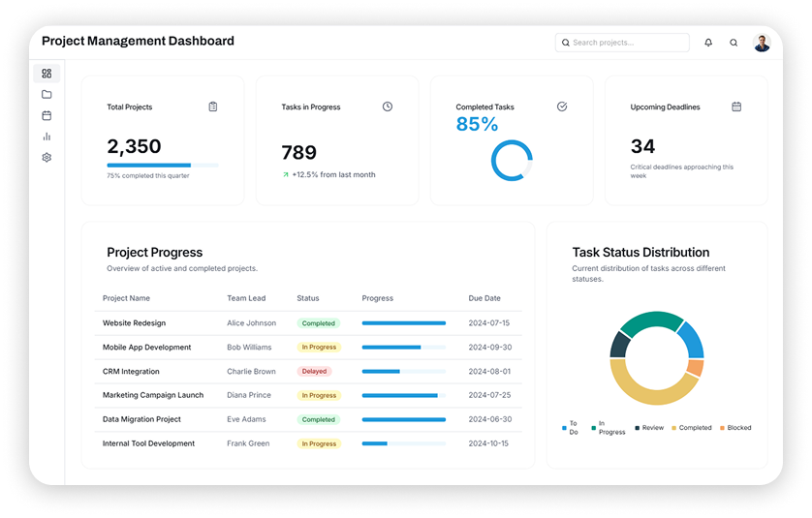Click the notification bell icon
The image size is (812, 518).
[708, 43]
